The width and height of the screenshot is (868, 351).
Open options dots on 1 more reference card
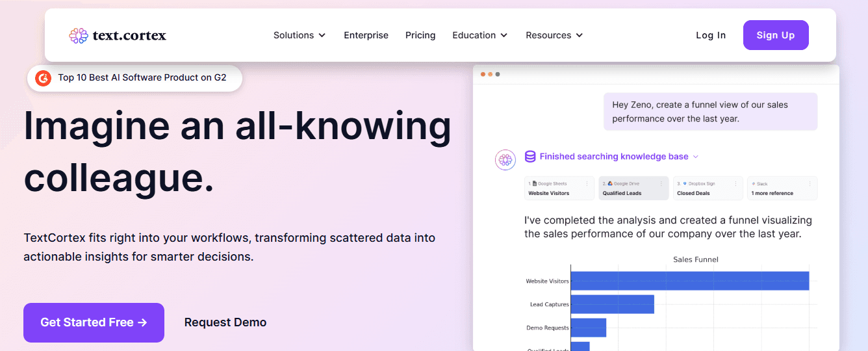pyautogui.click(x=810, y=184)
